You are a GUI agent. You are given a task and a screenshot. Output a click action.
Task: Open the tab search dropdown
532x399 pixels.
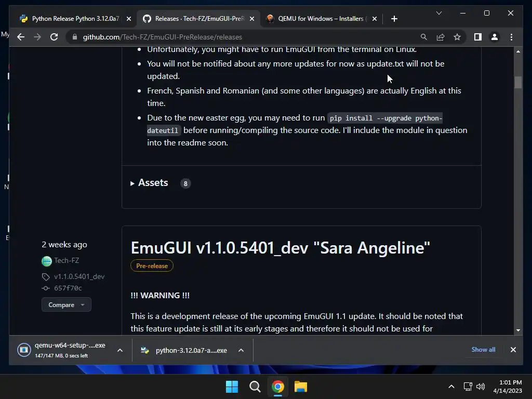pos(438,13)
